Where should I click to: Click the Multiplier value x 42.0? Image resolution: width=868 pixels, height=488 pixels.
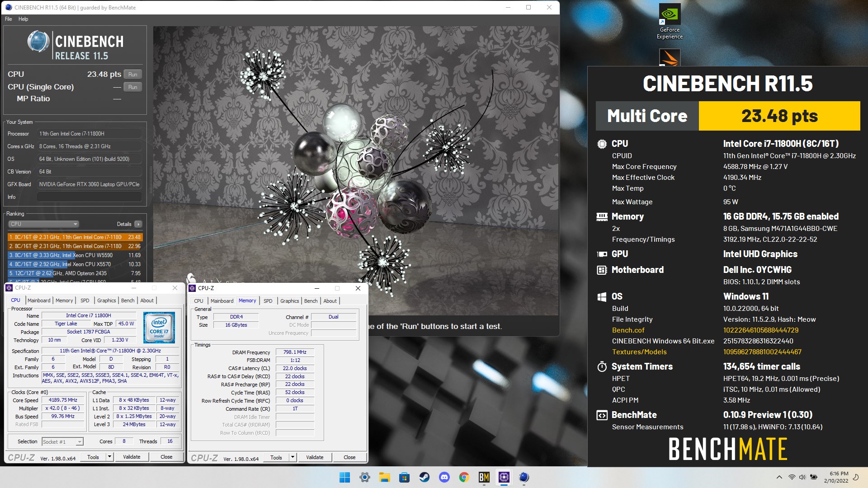point(63,408)
